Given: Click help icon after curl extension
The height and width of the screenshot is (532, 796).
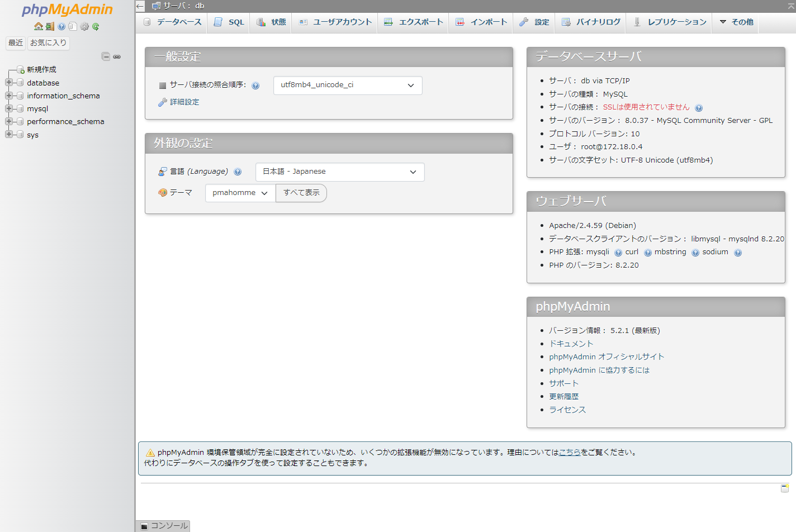Looking at the screenshot, I should point(648,253).
